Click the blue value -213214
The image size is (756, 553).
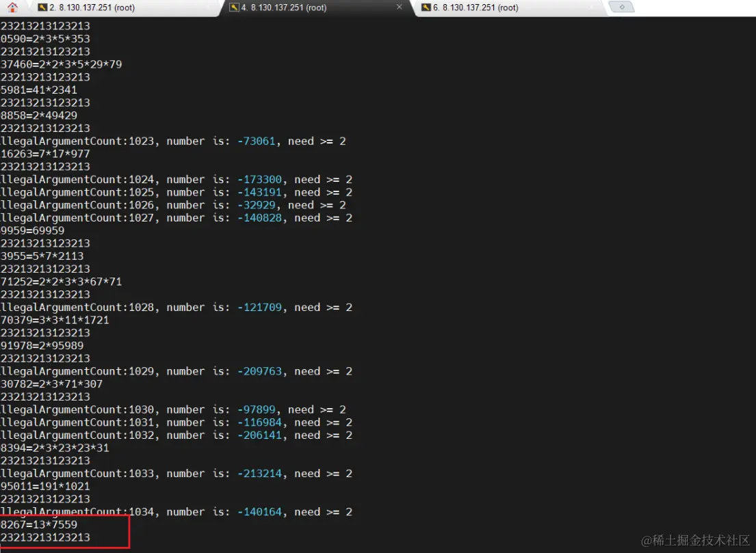[x=259, y=474]
